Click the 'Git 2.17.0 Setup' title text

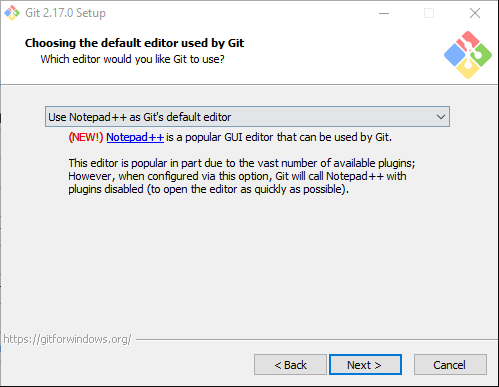[65, 13]
